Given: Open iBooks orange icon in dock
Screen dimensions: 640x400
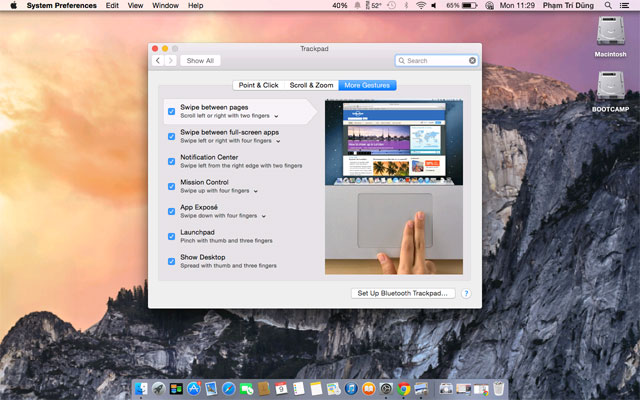Looking at the screenshot, I should point(369,389).
